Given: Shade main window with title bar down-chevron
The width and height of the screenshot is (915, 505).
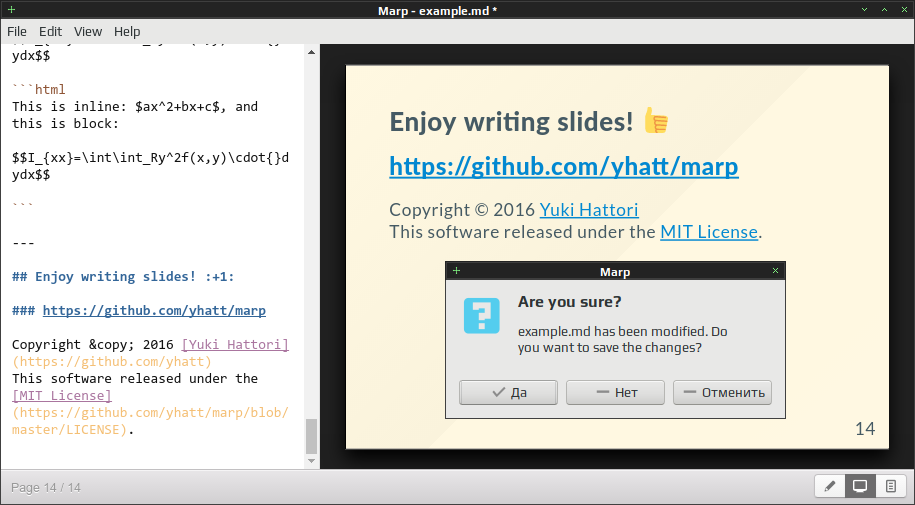Looking at the screenshot, I should click(865, 10).
